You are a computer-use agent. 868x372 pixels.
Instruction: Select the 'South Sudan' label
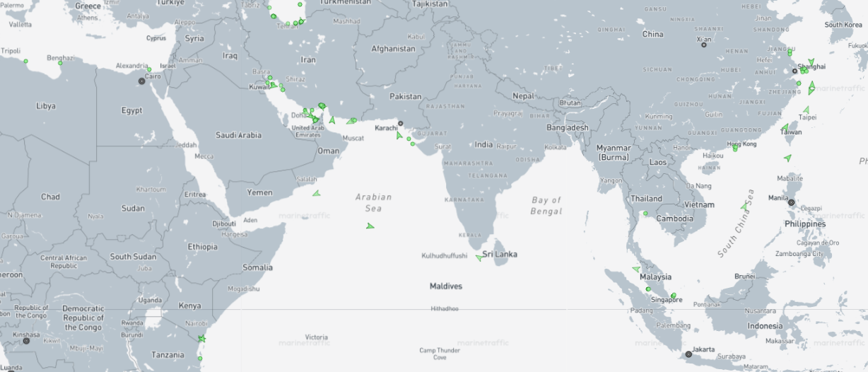pos(133,257)
